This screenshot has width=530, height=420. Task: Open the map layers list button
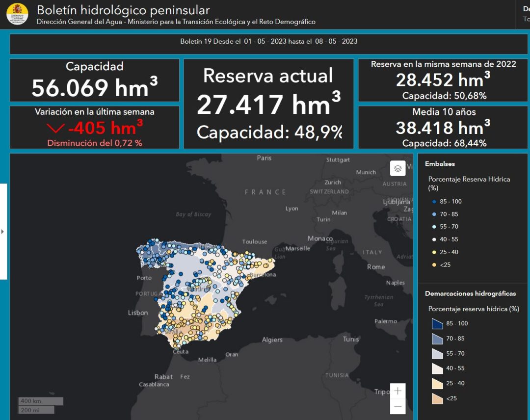coord(397,168)
